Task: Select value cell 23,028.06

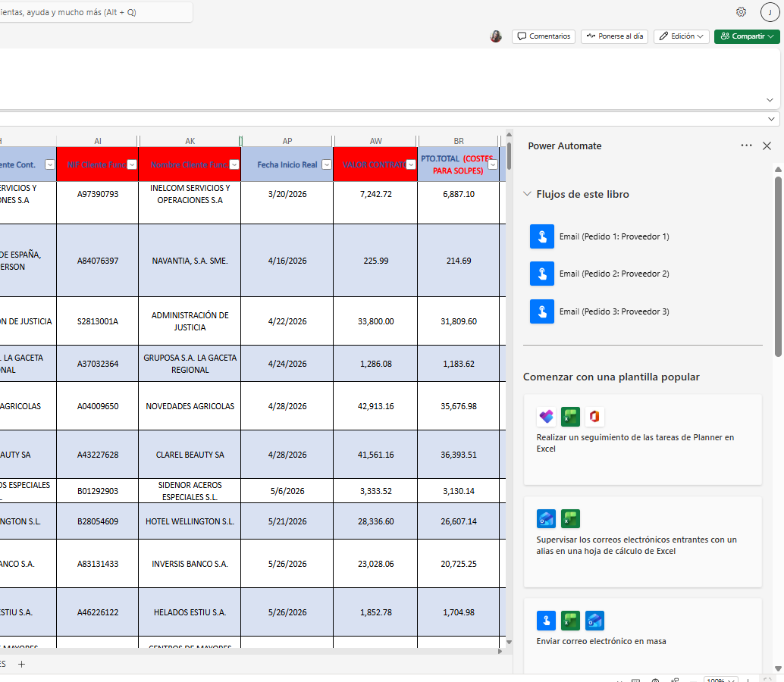Action: (375, 563)
